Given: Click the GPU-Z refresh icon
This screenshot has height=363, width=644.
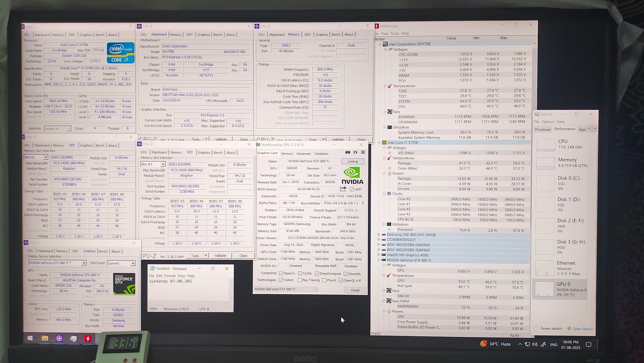Looking at the screenshot, I should (355, 152).
